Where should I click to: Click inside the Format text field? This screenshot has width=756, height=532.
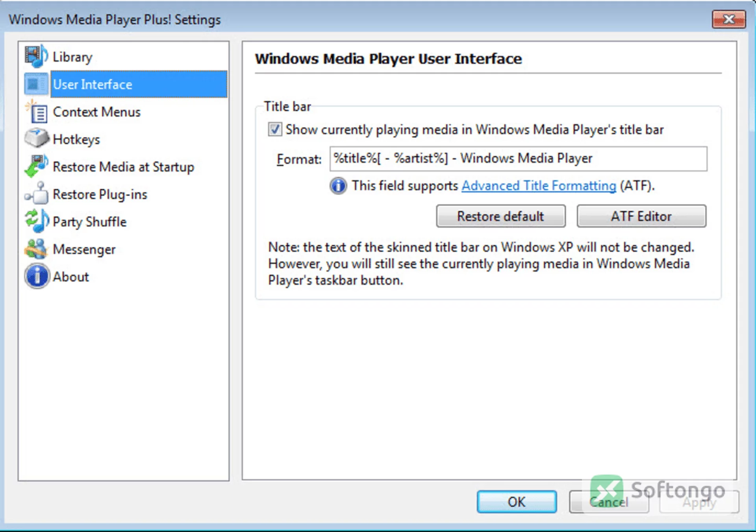coord(518,159)
